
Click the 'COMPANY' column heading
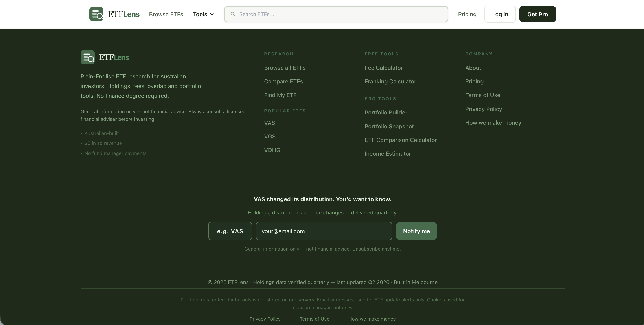pos(479,54)
